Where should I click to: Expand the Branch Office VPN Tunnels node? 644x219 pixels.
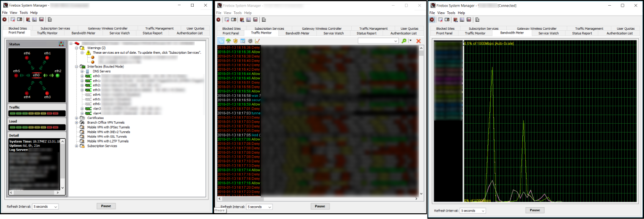[77, 122]
